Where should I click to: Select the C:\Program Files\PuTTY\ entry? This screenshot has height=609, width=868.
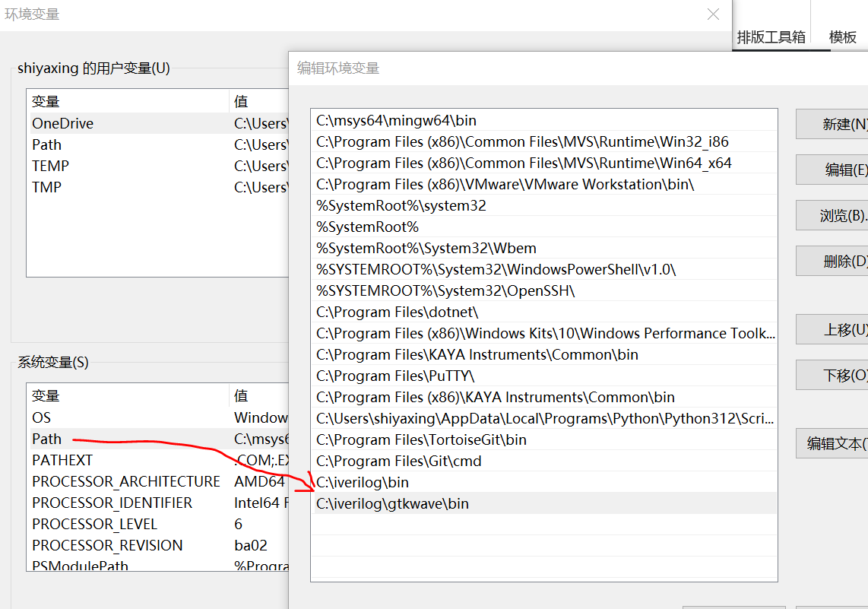tap(544, 376)
